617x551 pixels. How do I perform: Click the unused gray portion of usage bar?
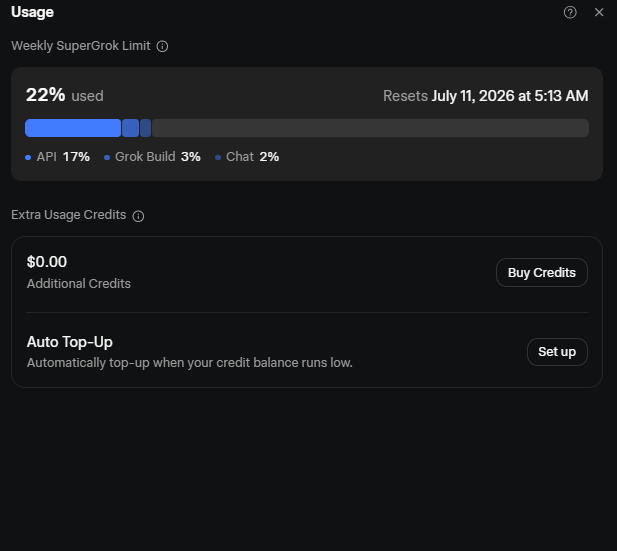[x=370, y=128]
